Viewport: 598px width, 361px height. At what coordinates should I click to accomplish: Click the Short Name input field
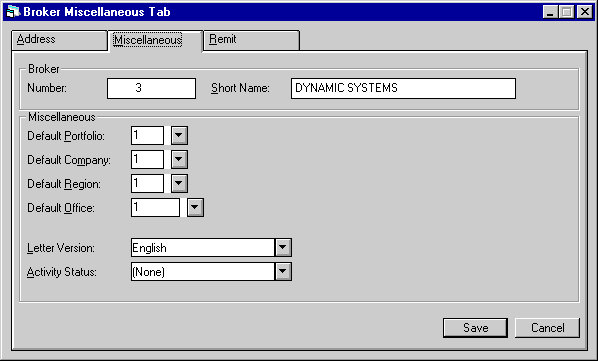[403, 88]
